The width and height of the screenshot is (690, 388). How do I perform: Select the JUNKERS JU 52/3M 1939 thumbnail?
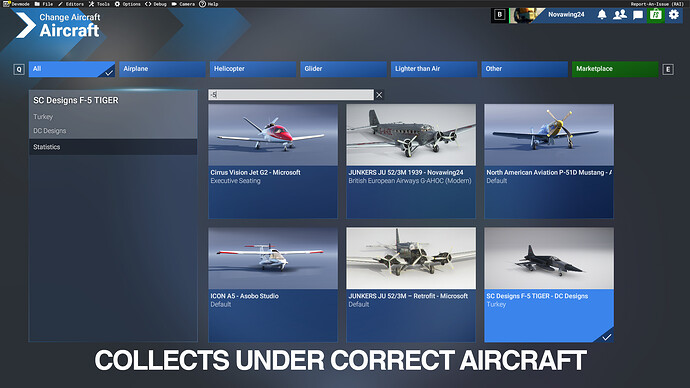[x=411, y=135]
